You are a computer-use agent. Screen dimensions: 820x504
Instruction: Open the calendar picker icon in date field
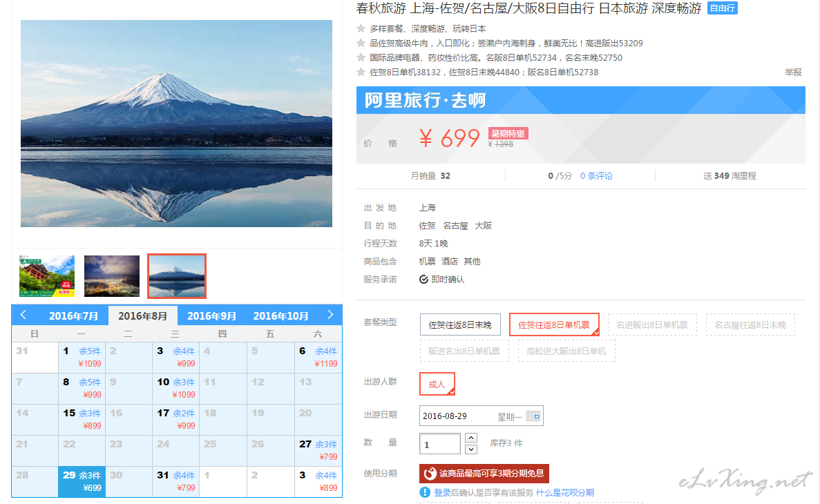click(x=533, y=416)
